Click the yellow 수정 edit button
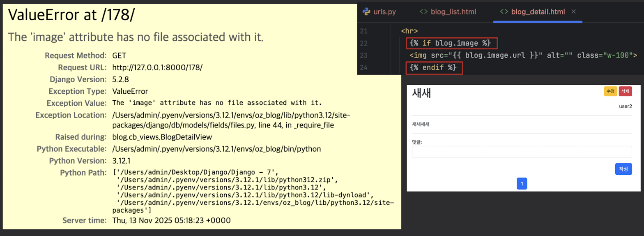This screenshot has height=236, width=644. (x=610, y=91)
